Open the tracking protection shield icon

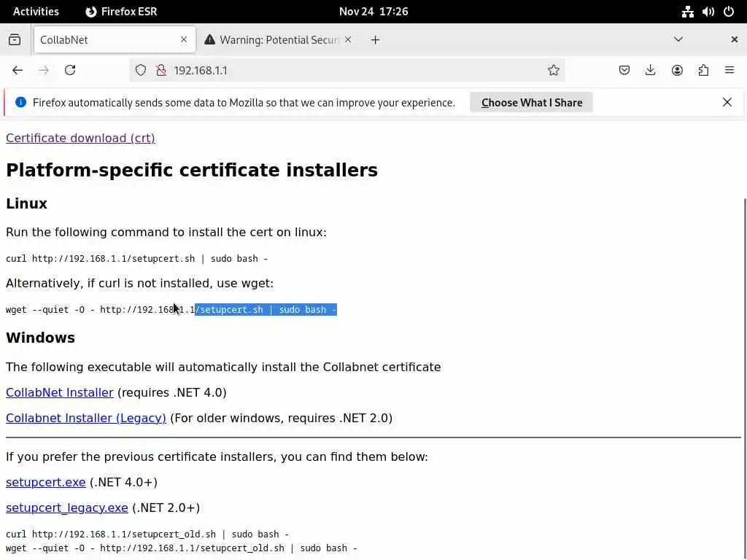pos(141,71)
